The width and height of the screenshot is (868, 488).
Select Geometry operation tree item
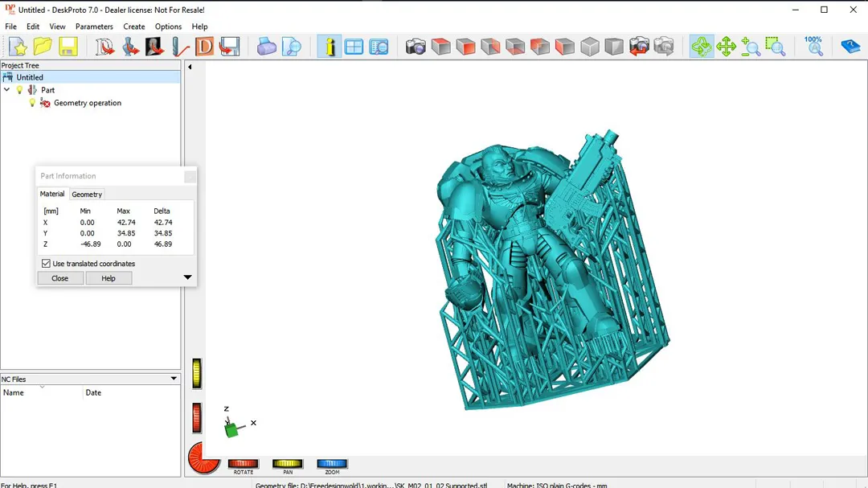pos(88,103)
